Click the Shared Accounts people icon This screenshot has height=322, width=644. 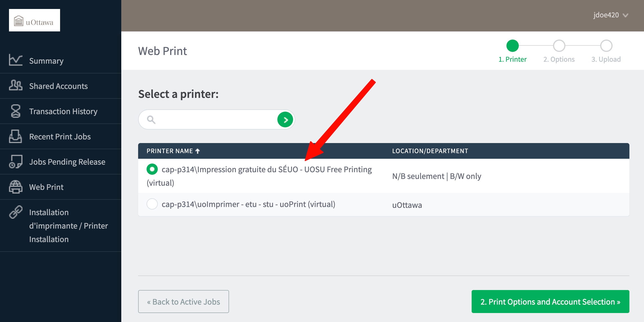15,85
